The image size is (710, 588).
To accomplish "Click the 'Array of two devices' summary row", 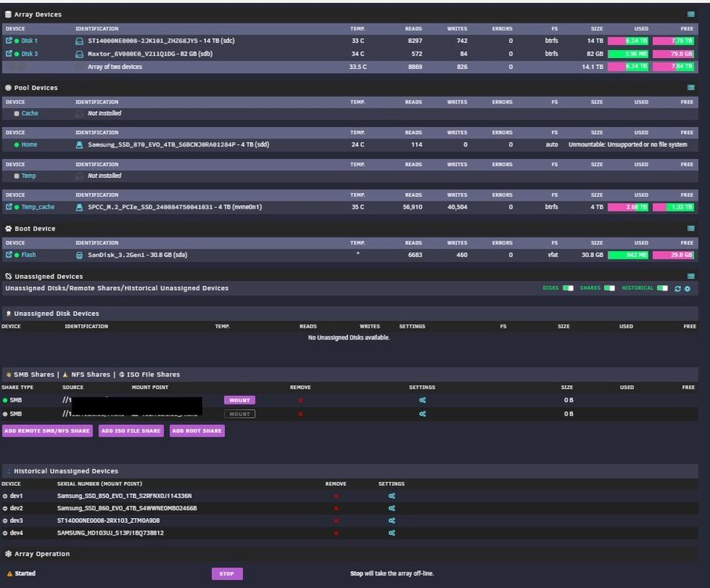I will click(x=350, y=67).
